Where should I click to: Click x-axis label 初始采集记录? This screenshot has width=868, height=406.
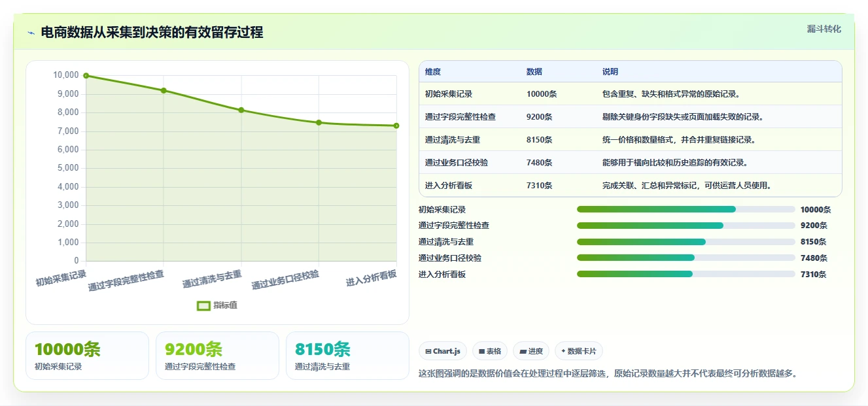pos(61,278)
